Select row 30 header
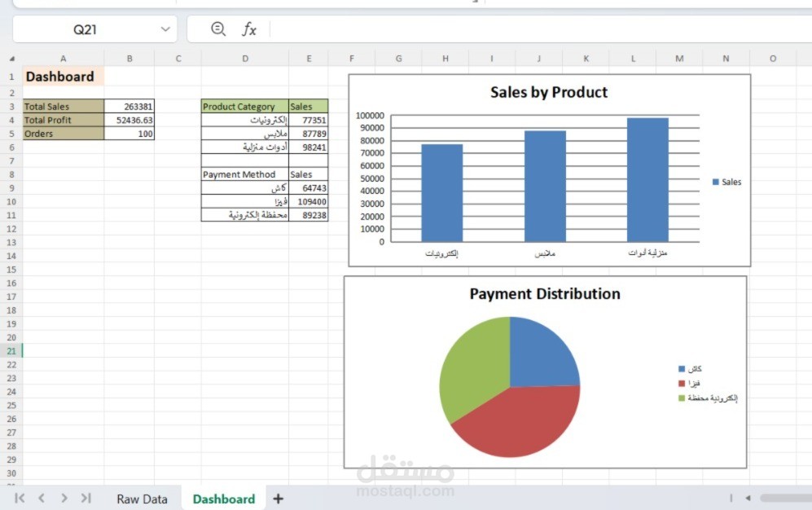The image size is (812, 510). coord(11,473)
